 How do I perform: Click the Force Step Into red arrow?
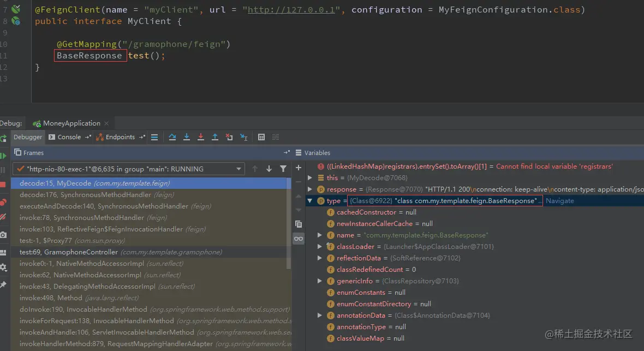coord(201,137)
